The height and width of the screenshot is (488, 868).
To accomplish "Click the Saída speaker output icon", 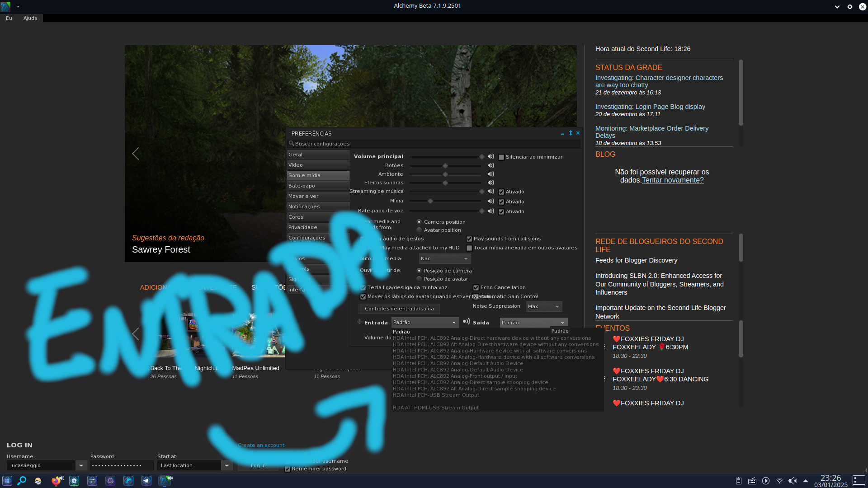I will click(466, 322).
